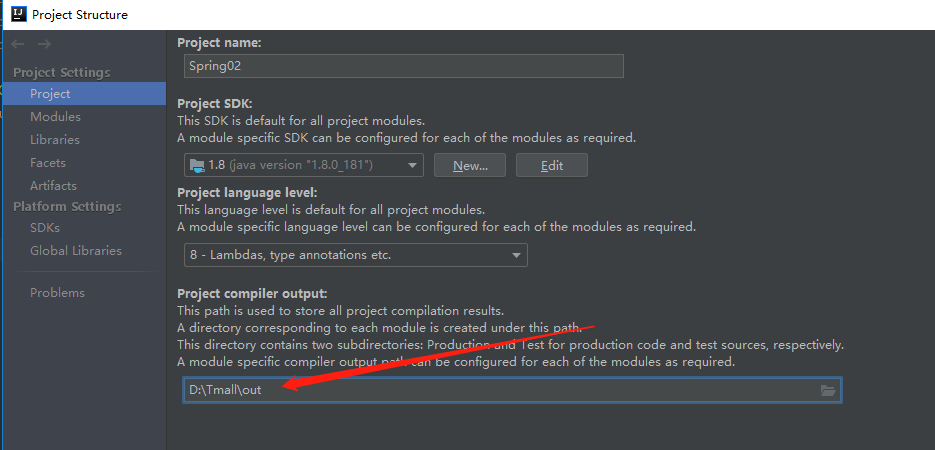Screen dimensions: 935x450
Task: Select SDKs under Platform Settings
Action: (x=45, y=228)
